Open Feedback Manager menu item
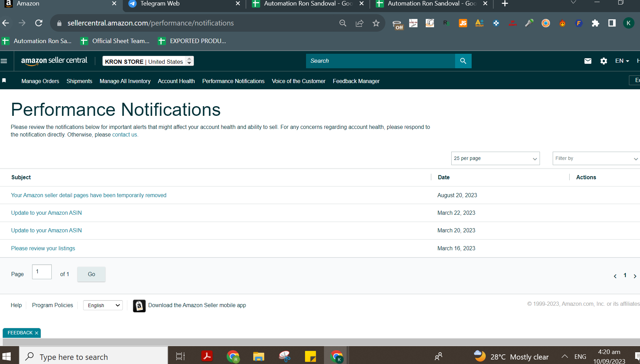The width and height of the screenshot is (640, 364). pos(356,81)
